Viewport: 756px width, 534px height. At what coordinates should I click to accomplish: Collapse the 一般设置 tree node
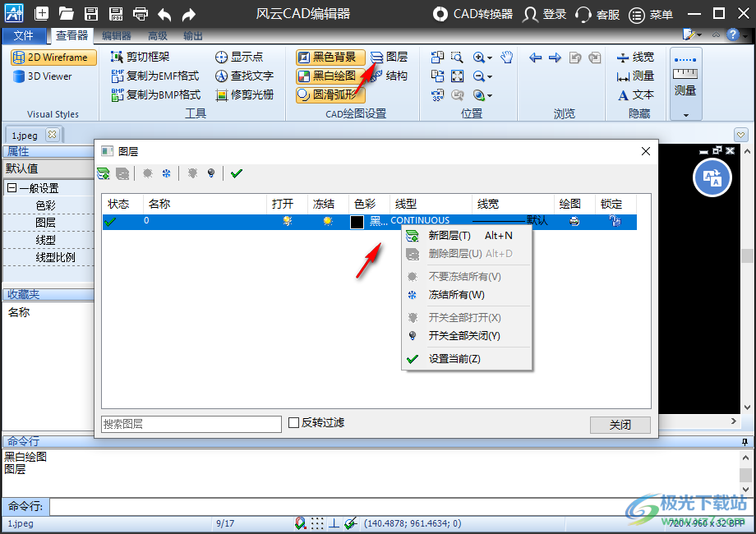point(12,188)
